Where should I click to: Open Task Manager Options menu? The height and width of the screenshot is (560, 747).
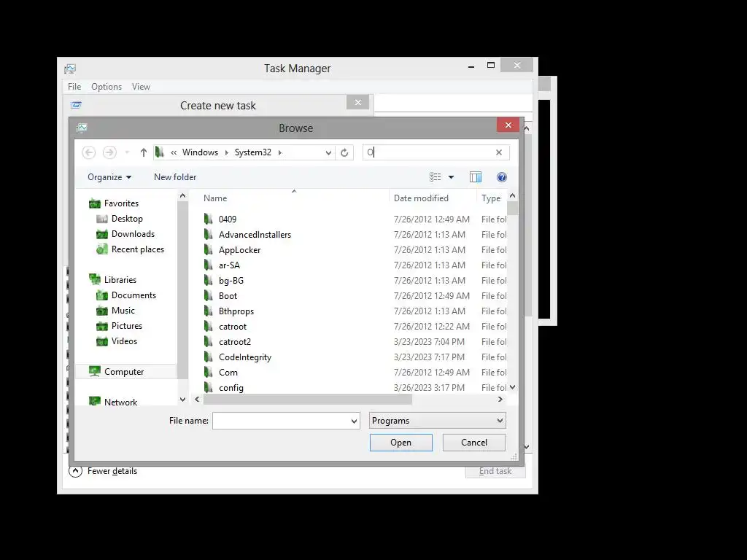(107, 87)
